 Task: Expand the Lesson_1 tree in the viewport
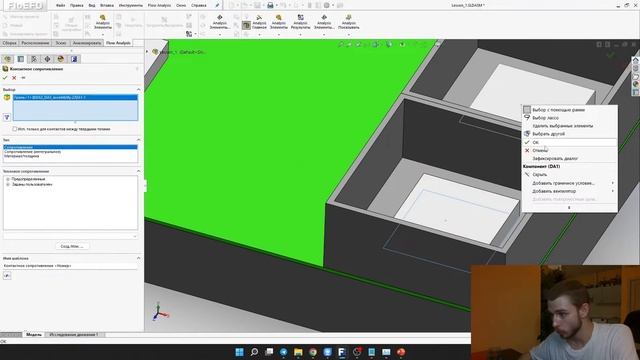pyautogui.click(x=147, y=52)
